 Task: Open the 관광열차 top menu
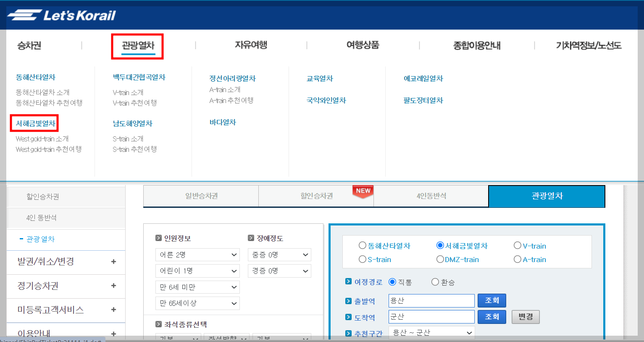point(138,45)
